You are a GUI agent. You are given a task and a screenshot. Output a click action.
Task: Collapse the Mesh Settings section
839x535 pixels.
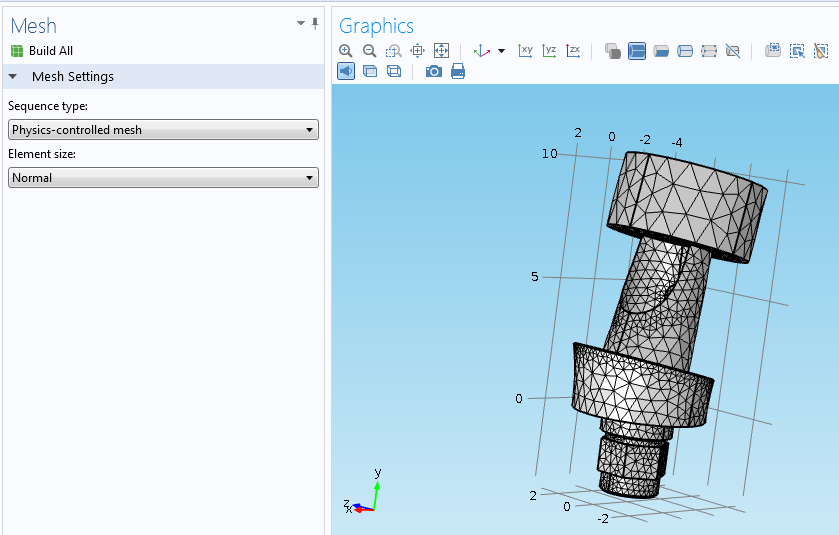tap(13, 77)
